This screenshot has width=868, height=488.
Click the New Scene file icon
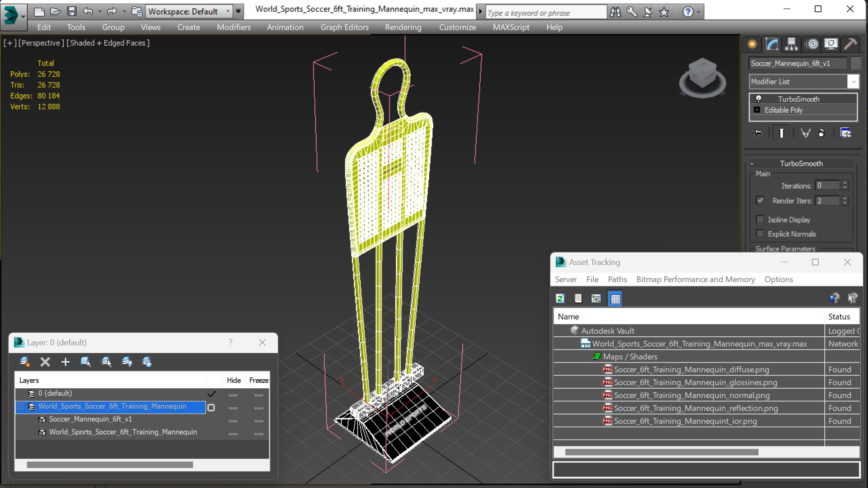pos(39,11)
